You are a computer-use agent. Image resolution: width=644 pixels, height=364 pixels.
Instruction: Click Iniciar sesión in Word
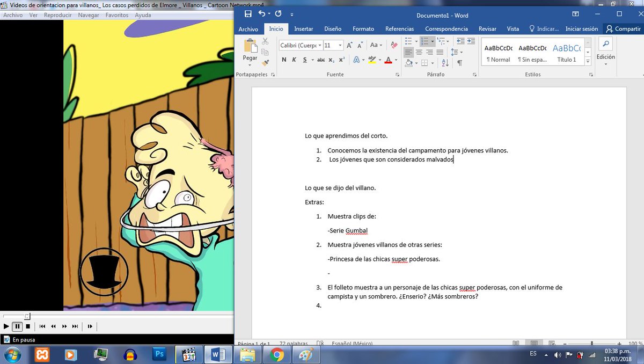582,29
